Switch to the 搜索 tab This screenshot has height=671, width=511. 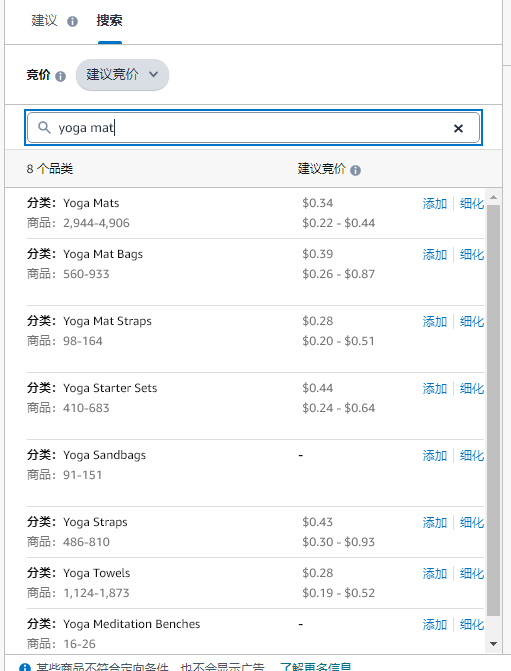(110, 20)
